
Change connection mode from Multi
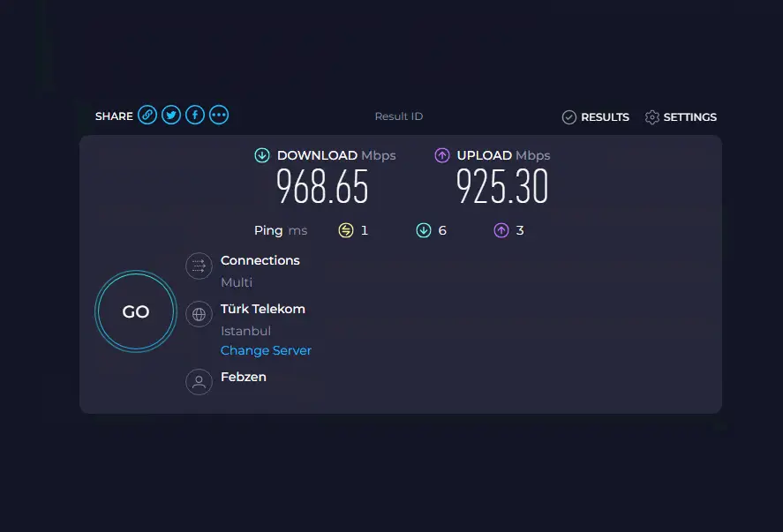(235, 282)
